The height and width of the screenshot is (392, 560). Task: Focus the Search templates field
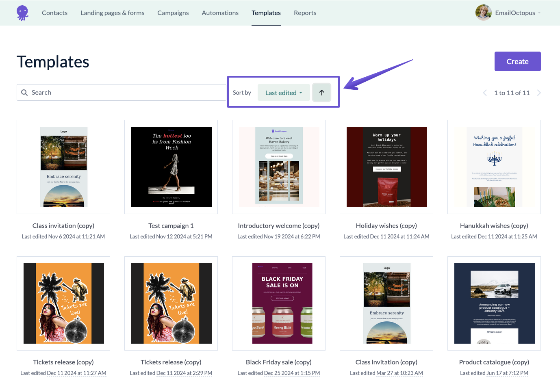click(122, 93)
